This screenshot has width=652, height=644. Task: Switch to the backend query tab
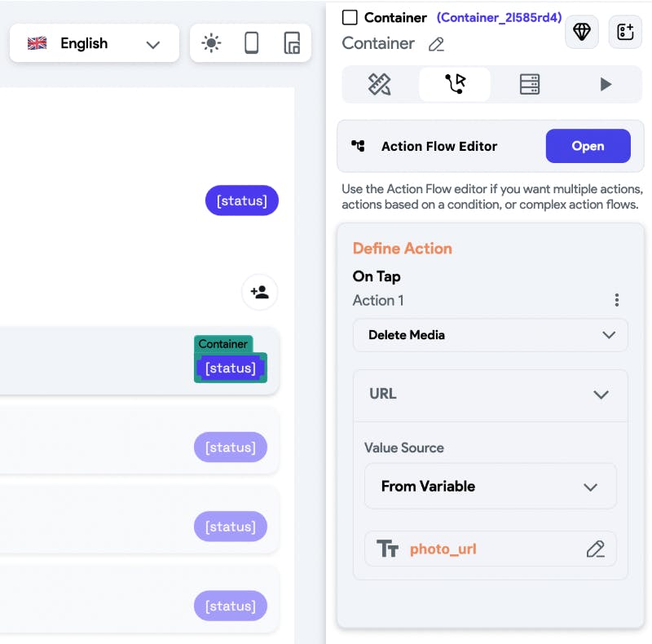click(x=530, y=84)
